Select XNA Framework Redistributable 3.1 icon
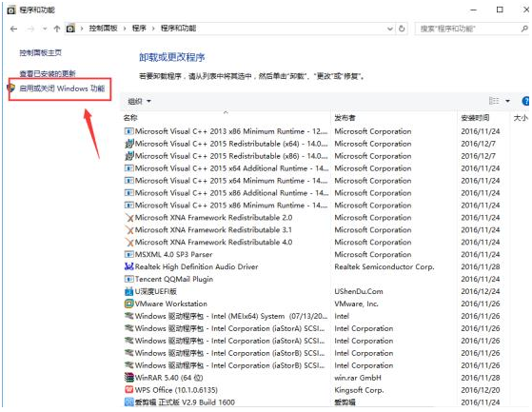 [x=128, y=230]
